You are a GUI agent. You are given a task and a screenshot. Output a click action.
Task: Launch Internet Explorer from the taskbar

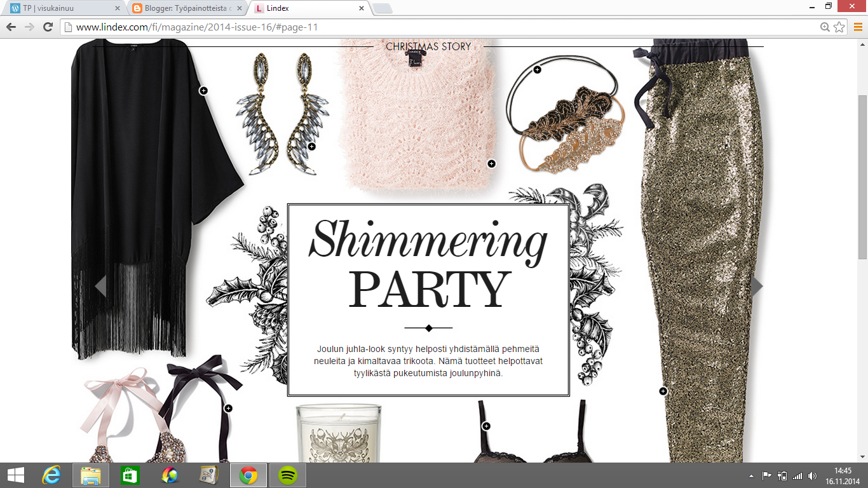(51, 475)
